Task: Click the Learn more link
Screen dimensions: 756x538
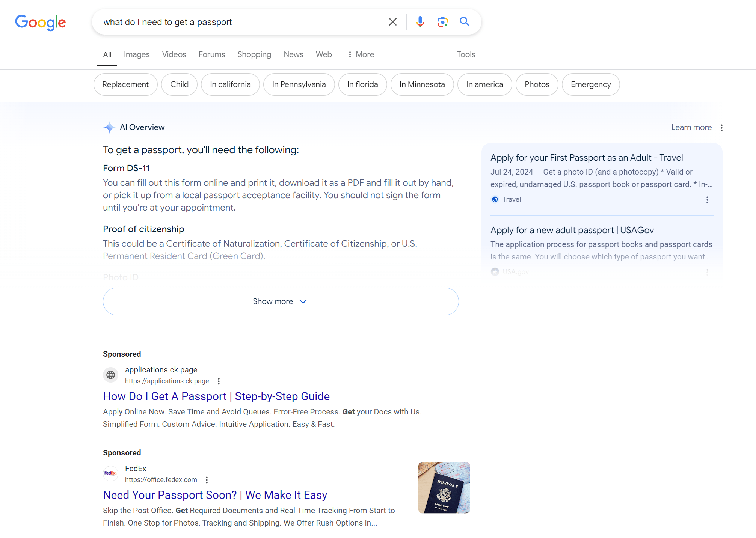Action: pyautogui.click(x=691, y=127)
